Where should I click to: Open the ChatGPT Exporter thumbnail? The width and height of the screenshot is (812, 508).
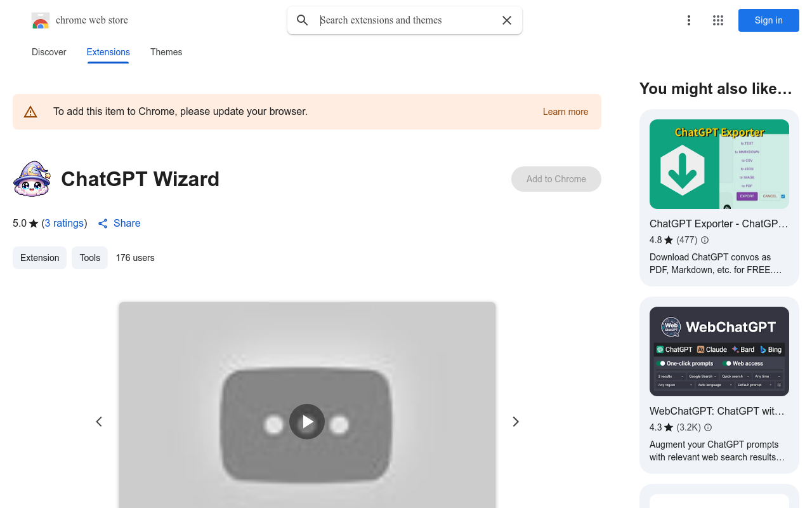pyautogui.click(x=719, y=164)
